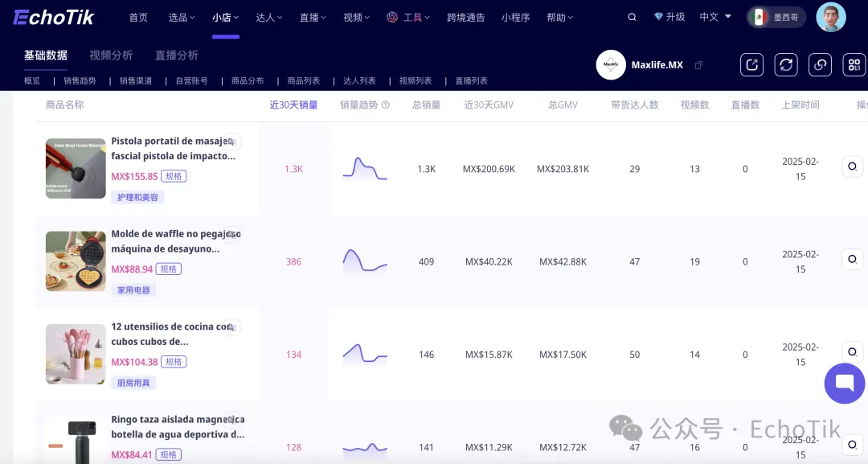Click the 家用电器 category tag
This screenshot has height=464, width=868.
pyautogui.click(x=133, y=290)
